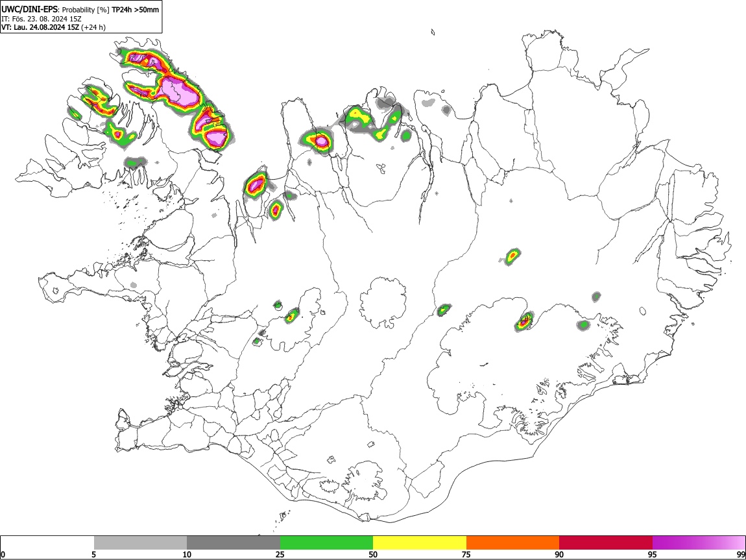Click the 'TP24h >50mm' label
Viewport: 746px width, 560px height.
click(x=135, y=10)
